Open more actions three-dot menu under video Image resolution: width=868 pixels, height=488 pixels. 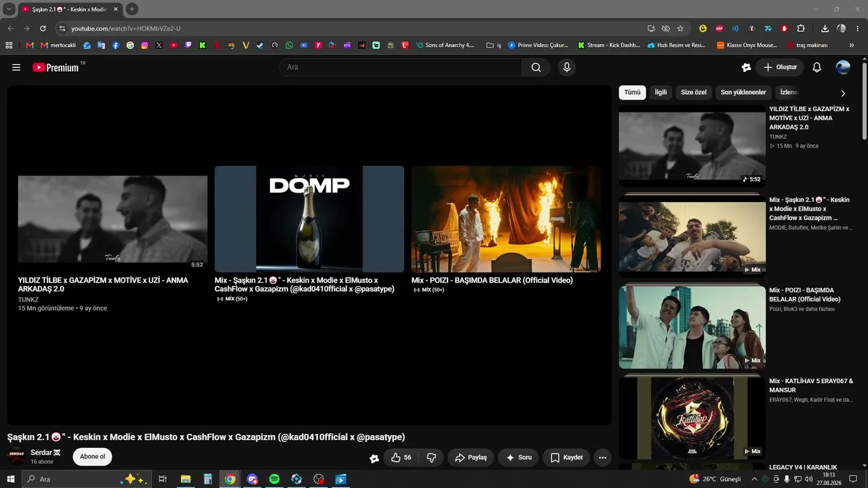pos(603,457)
